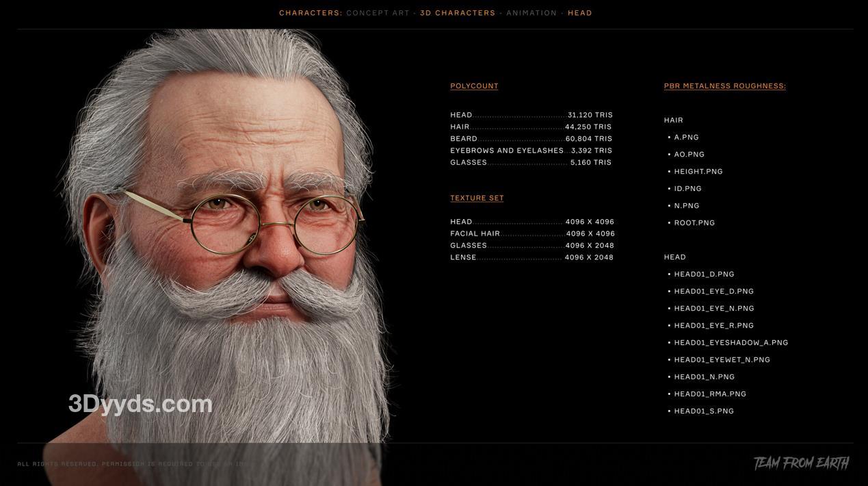Select the HEIGHT.PNG list item
The height and width of the screenshot is (486, 868).
pos(698,172)
